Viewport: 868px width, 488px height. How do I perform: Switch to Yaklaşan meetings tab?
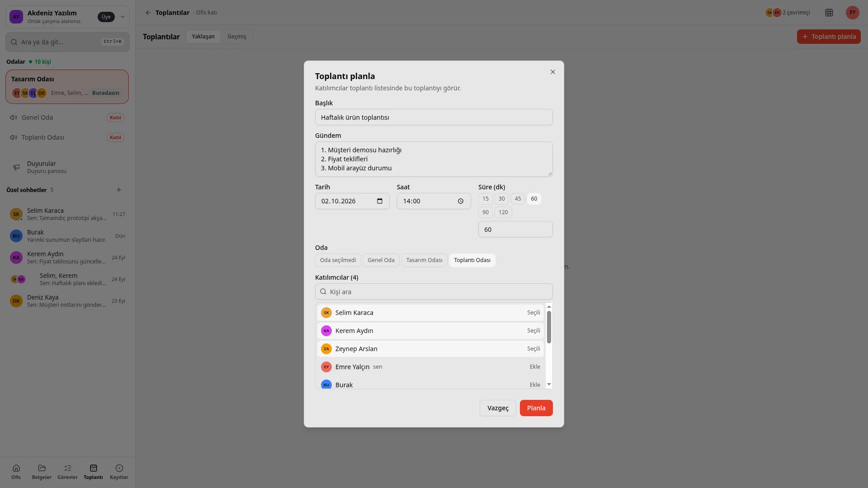point(203,37)
